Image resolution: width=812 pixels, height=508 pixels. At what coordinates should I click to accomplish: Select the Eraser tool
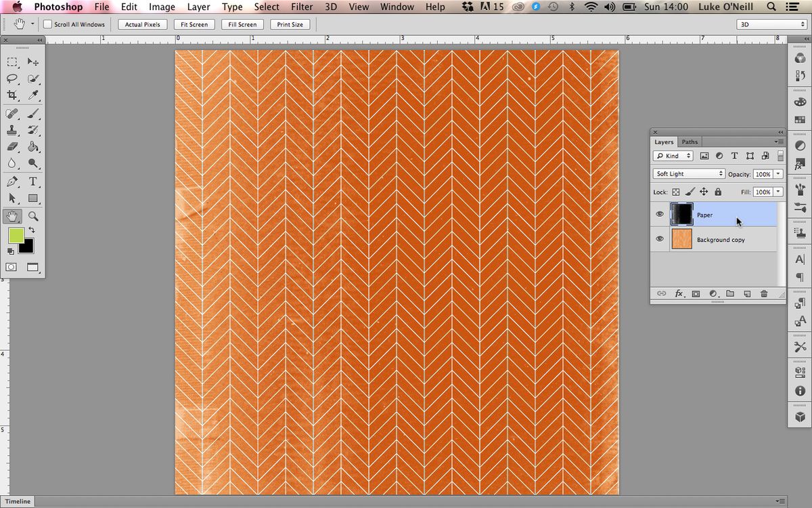pos(12,147)
